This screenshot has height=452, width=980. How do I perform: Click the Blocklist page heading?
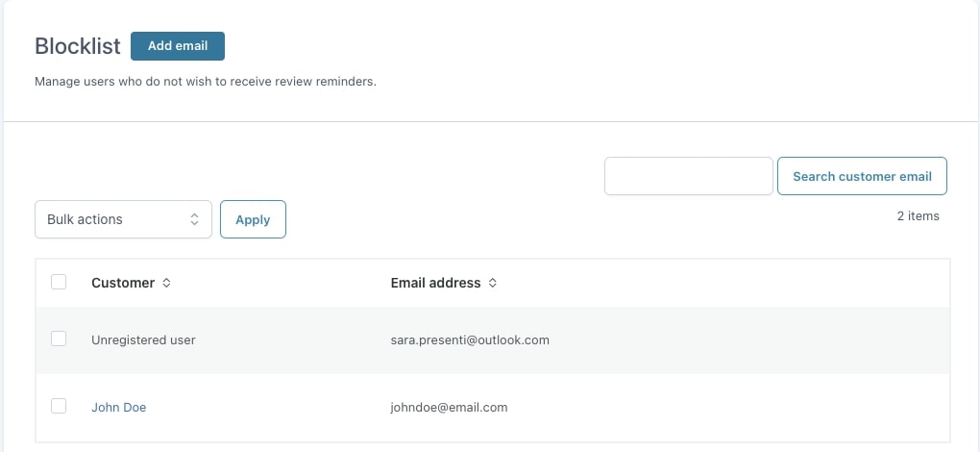[x=78, y=46]
